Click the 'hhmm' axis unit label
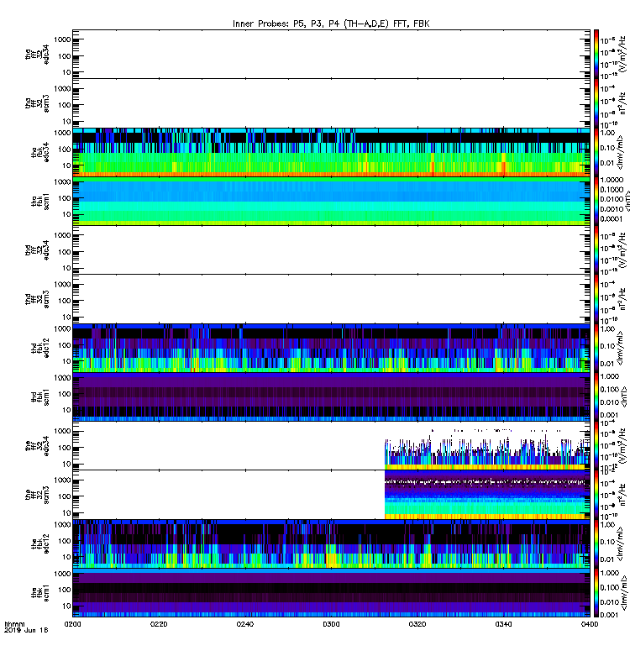Image resolution: width=630 pixels, height=672 pixels. (x=14, y=624)
